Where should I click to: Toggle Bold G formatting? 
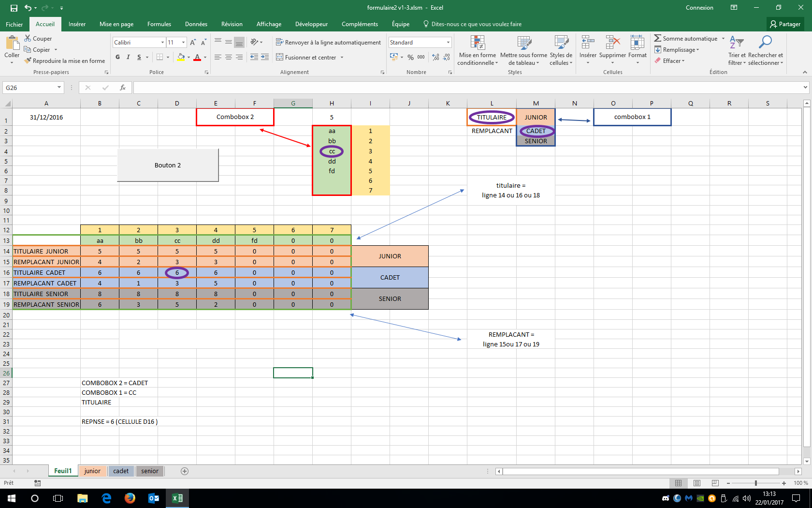117,57
